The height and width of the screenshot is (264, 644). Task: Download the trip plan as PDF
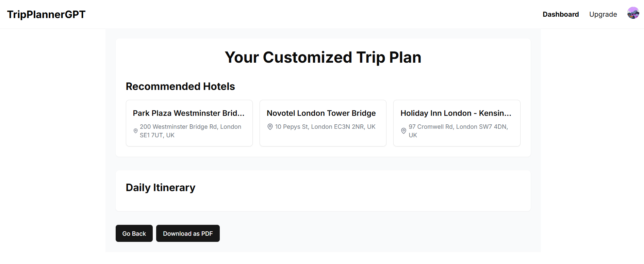coord(188,233)
